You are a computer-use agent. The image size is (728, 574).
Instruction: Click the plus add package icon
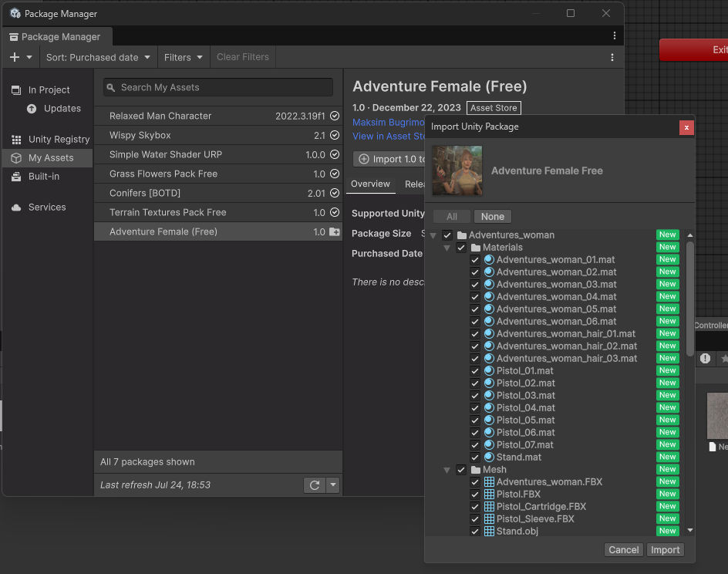pyautogui.click(x=15, y=57)
